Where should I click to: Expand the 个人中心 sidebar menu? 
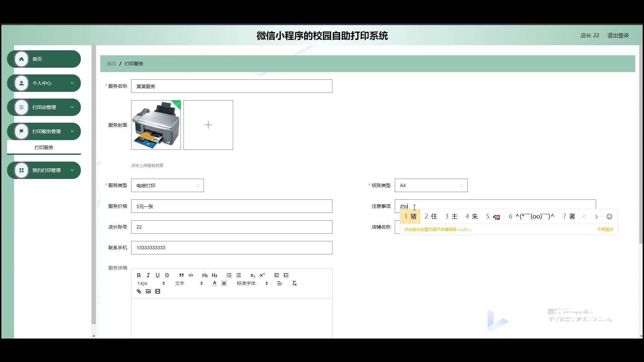(44, 83)
